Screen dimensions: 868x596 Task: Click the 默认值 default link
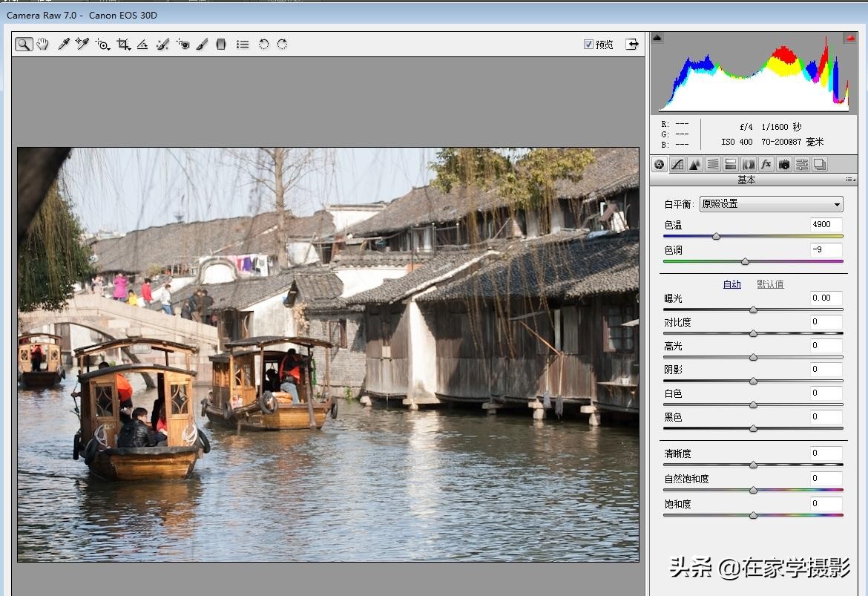point(770,284)
